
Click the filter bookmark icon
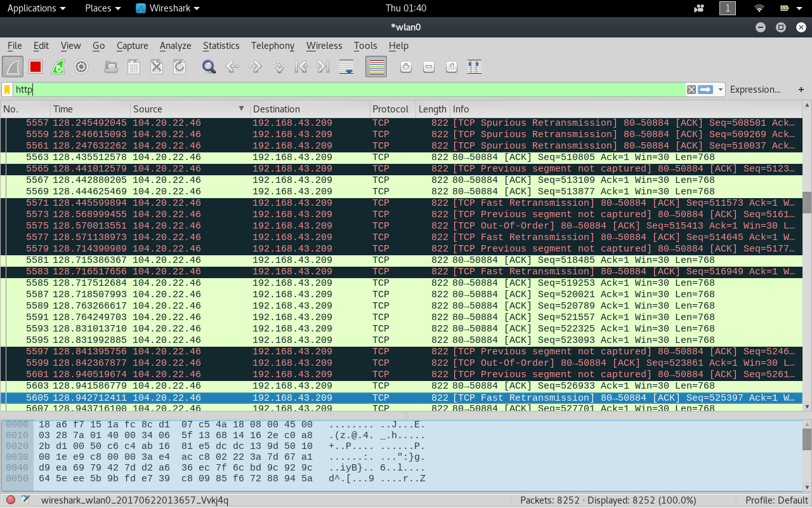(x=7, y=90)
